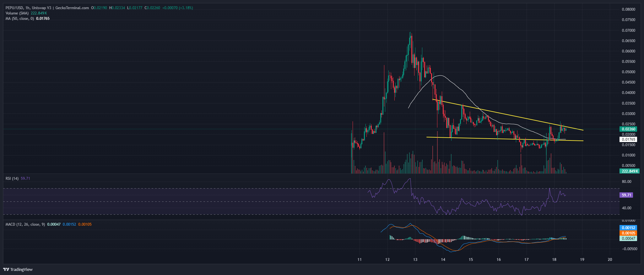This screenshot has height=275, width=644.
Task: Click date 17 on the time axis
Action: 527,260
